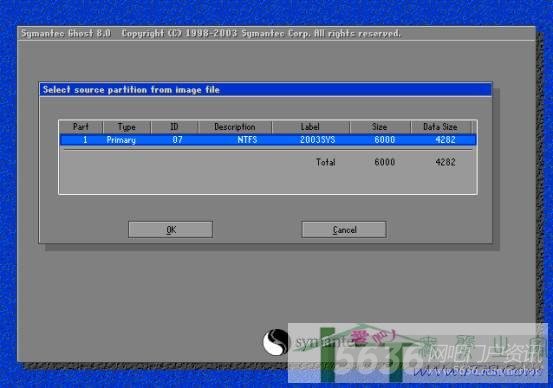Click the Type column header

click(x=127, y=127)
